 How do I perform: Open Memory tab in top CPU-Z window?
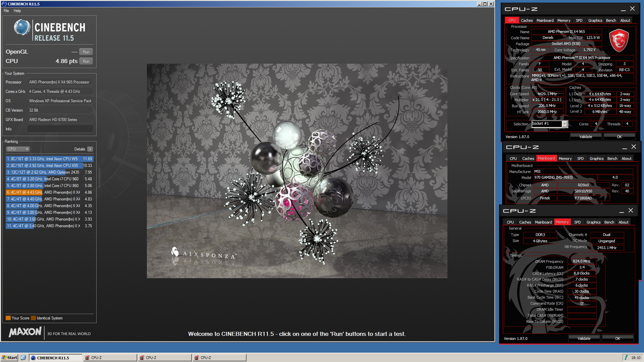[564, 20]
